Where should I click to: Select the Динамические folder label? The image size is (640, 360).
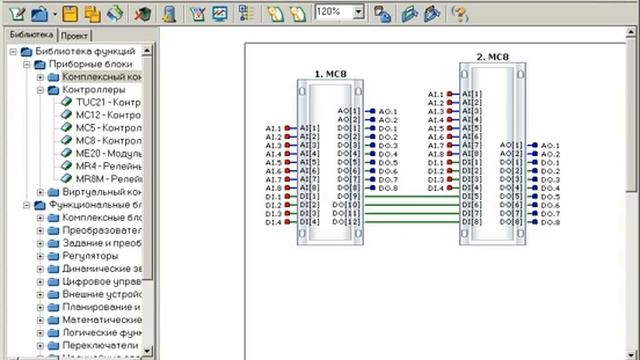pyautogui.click(x=102, y=269)
